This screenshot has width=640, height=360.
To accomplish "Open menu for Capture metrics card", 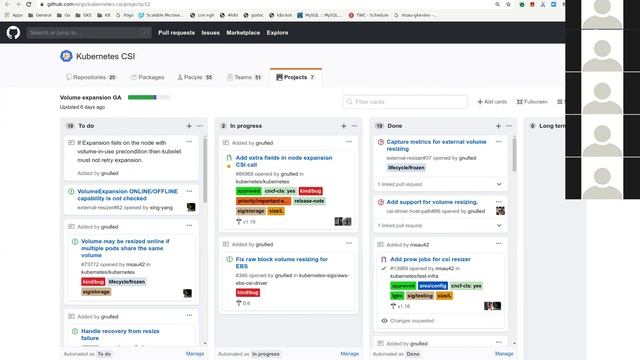I will pos(499,142).
